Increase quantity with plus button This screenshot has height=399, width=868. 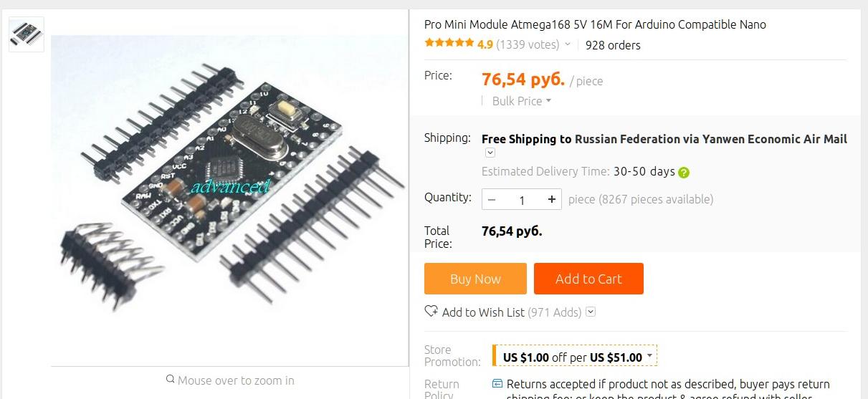[552, 200]
